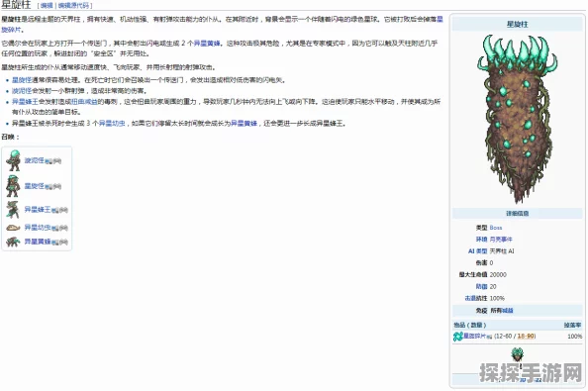Click the expert-mode 18-90 drop amount
588x391 pixels.
(526, 336)
